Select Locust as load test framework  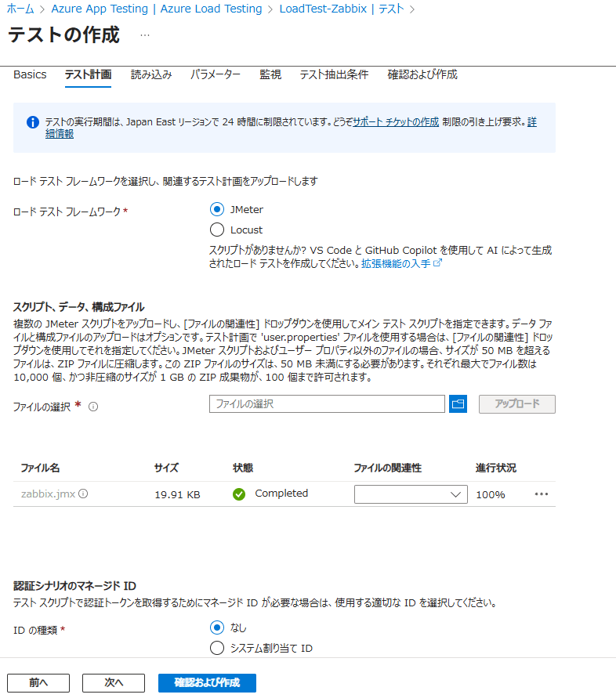point(217,230)
